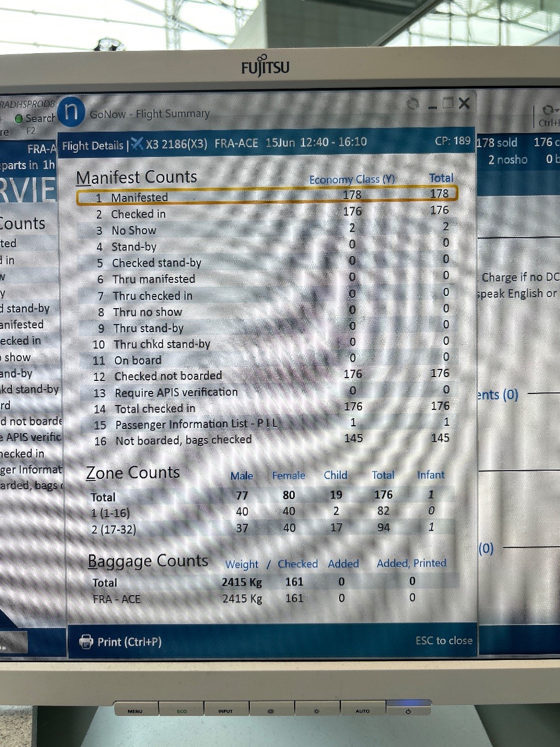Click the Female column header in Zone Counts
This screenshot has height=747, width=560.
tap(288, 476)
